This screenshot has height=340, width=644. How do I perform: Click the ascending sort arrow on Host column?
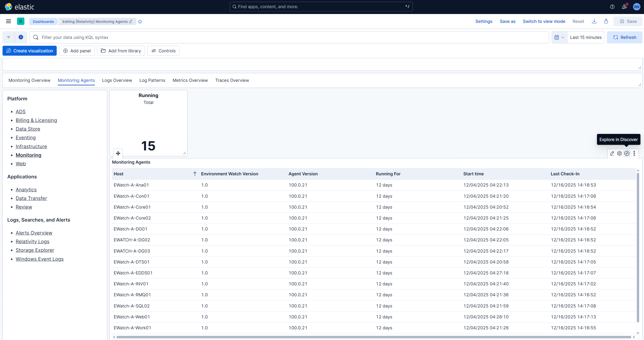click(195, 174)
